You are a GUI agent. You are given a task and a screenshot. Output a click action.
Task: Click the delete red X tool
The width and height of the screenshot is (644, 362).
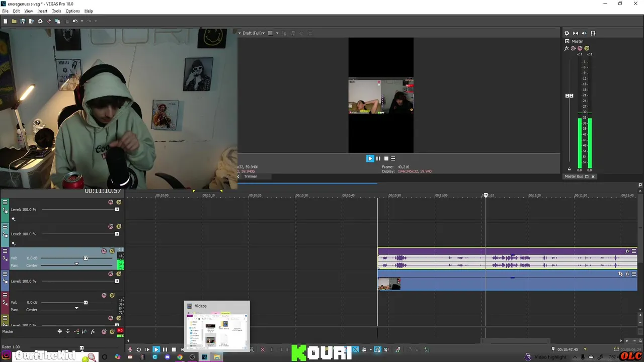pyautogui.click(x=262, y=349)
